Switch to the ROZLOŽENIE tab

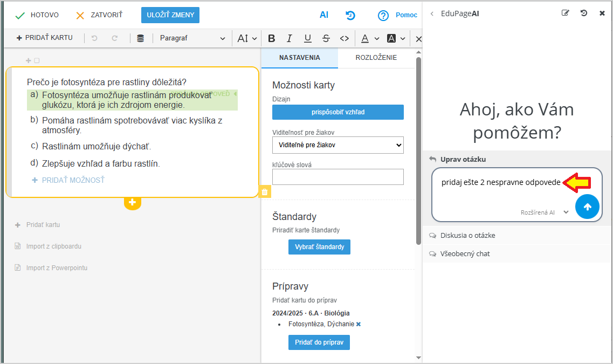click(x=376, y=58)
